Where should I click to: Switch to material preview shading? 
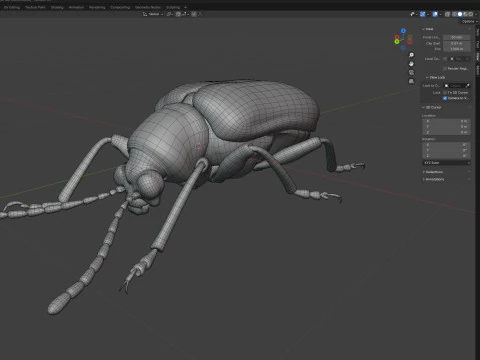click(x=465, y=14)
